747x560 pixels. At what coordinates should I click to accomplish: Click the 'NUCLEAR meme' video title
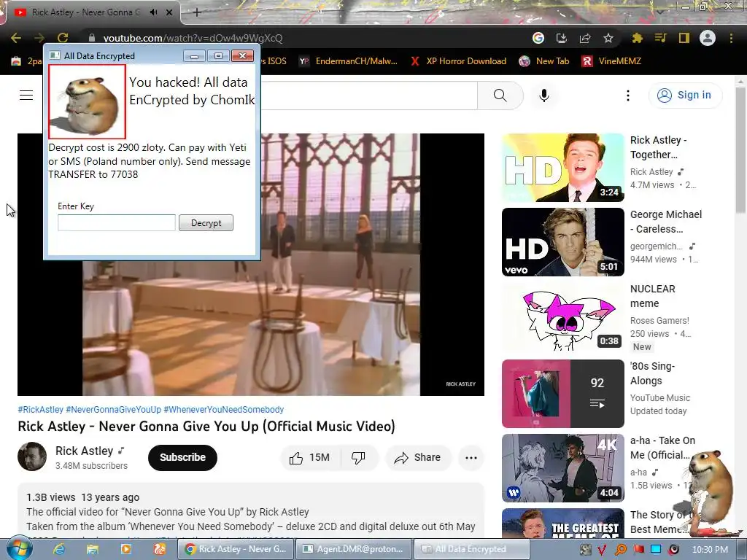(652, 296)
